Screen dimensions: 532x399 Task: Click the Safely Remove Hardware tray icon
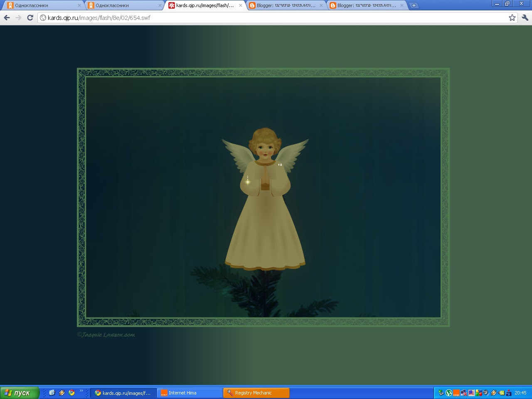point(441,393)
